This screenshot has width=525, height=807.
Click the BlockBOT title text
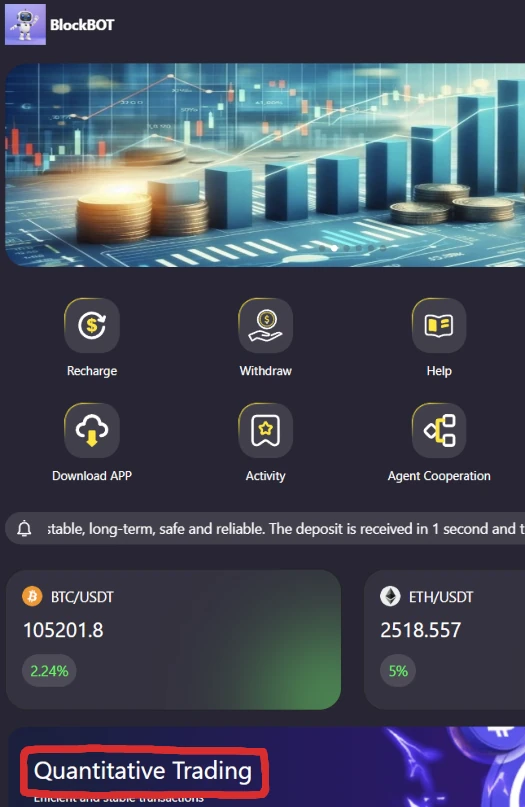tap(82, 25)
